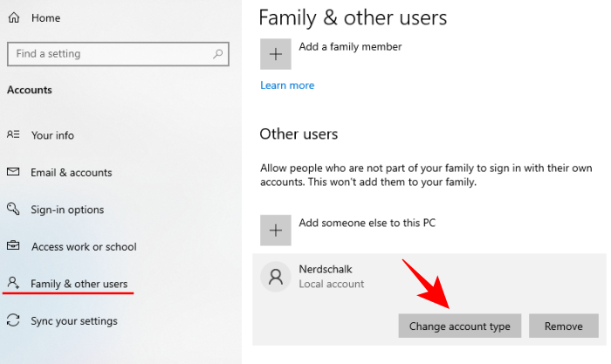611x364 pixels.
Task: Remove the Nerdschalk account
Action: click(x=563, y=326)
